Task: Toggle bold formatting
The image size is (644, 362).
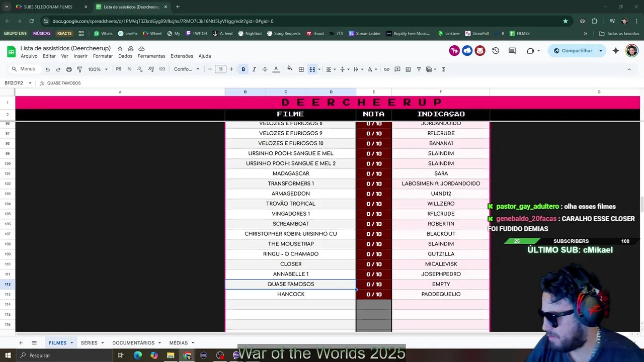Action: click(x=244, y=69)
